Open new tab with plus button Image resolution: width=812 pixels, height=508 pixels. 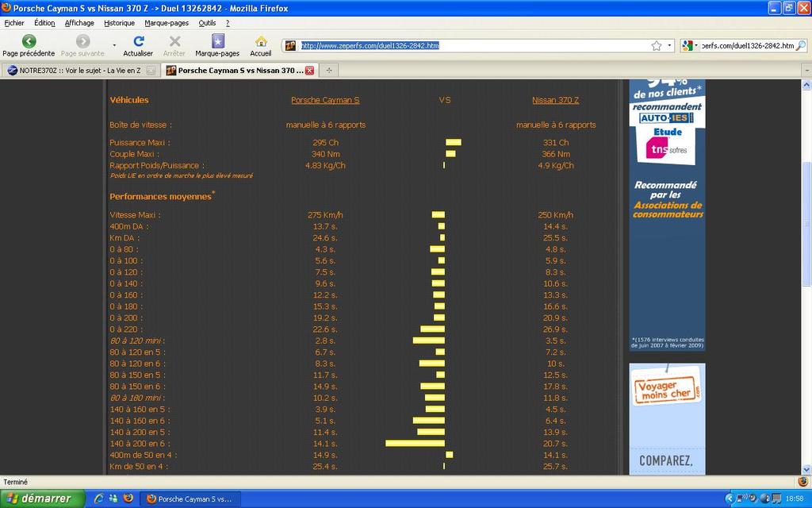pos(329,71)
